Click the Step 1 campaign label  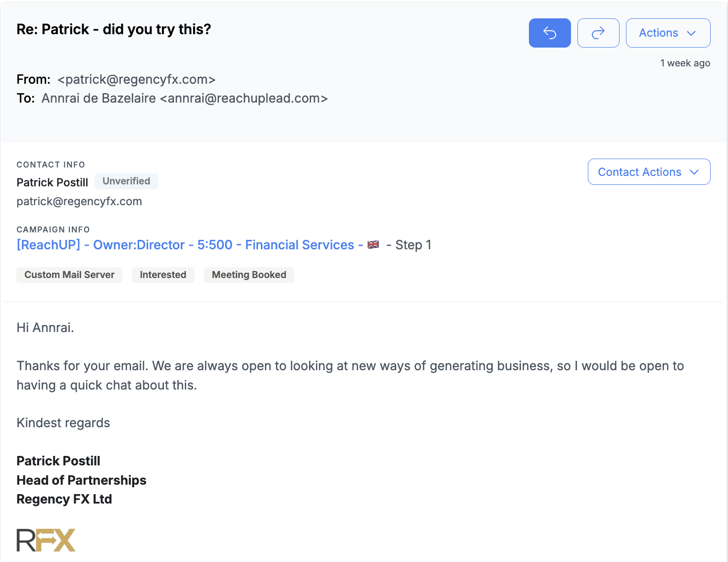click(414, 245)
